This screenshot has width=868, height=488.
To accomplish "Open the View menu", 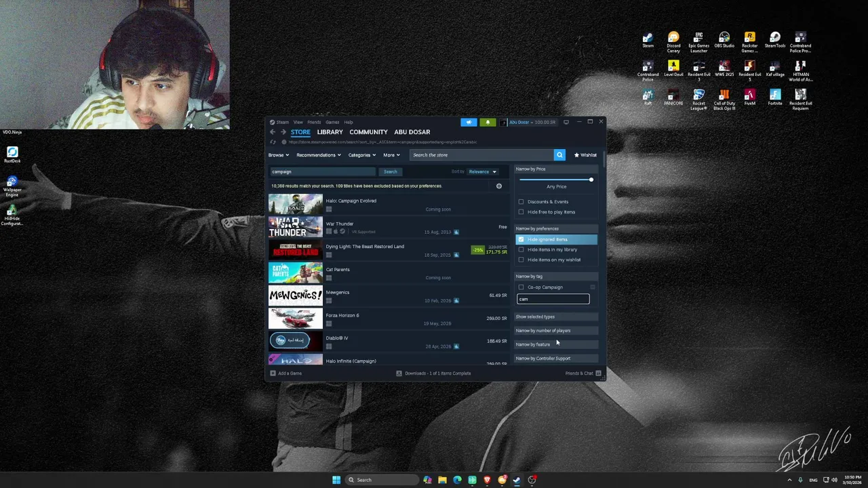I will [298, 123].
